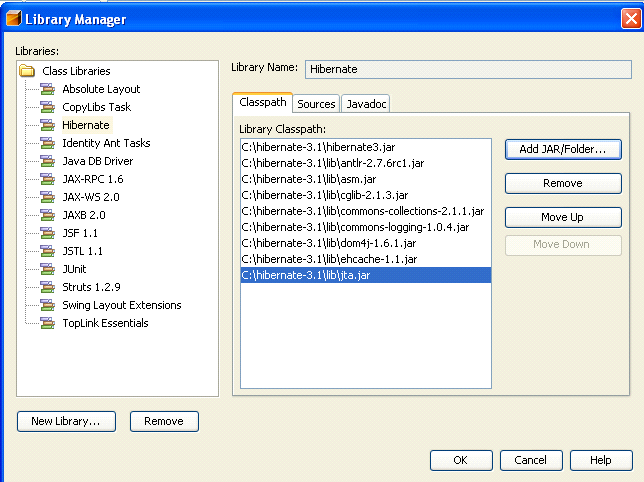This screenshot has height=482, width=644.
Task: Select the highlighted jta.jar entry
Action: click(x=366, y=275)
